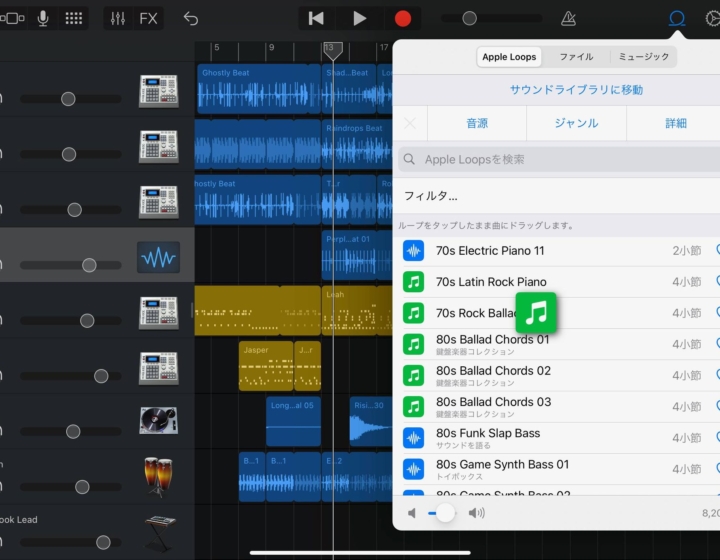Jump back to the song start
Viewport: 720px width, 560px height.
(316, 19)
